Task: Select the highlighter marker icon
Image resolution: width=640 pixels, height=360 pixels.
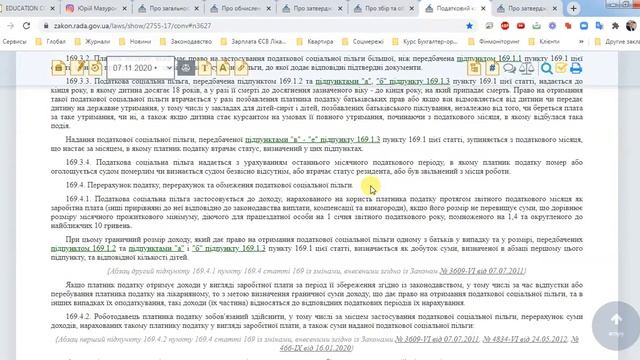Action: (241, 68)
